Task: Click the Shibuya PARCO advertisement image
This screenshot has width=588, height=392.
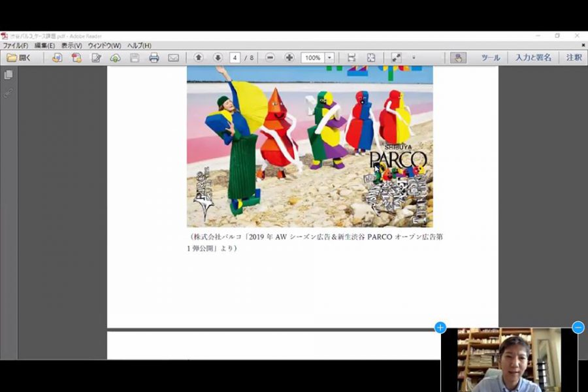Action: click(310, 146)
